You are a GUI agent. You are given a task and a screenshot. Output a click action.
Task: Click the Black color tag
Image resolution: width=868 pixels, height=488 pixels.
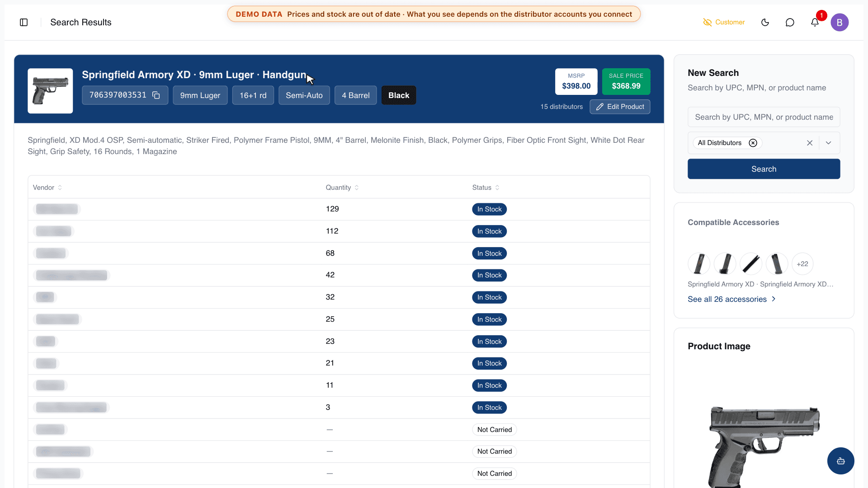pos(399,95)
